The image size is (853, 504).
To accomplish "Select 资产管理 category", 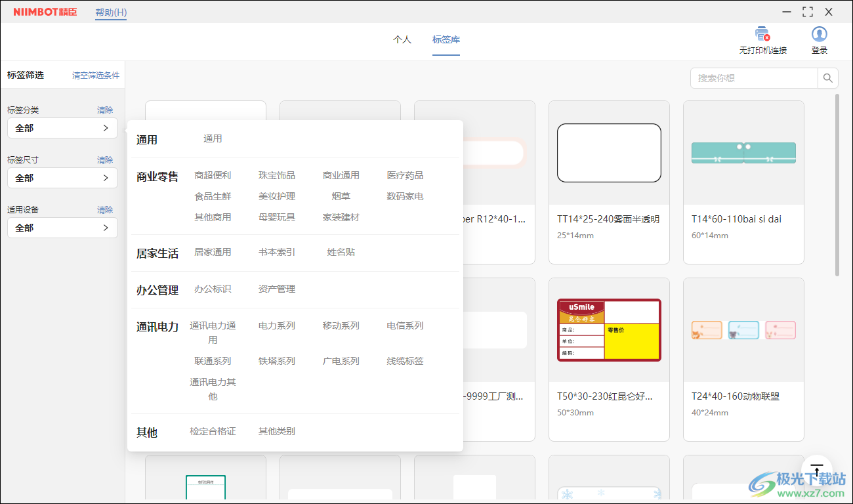I will click(277, 289).
